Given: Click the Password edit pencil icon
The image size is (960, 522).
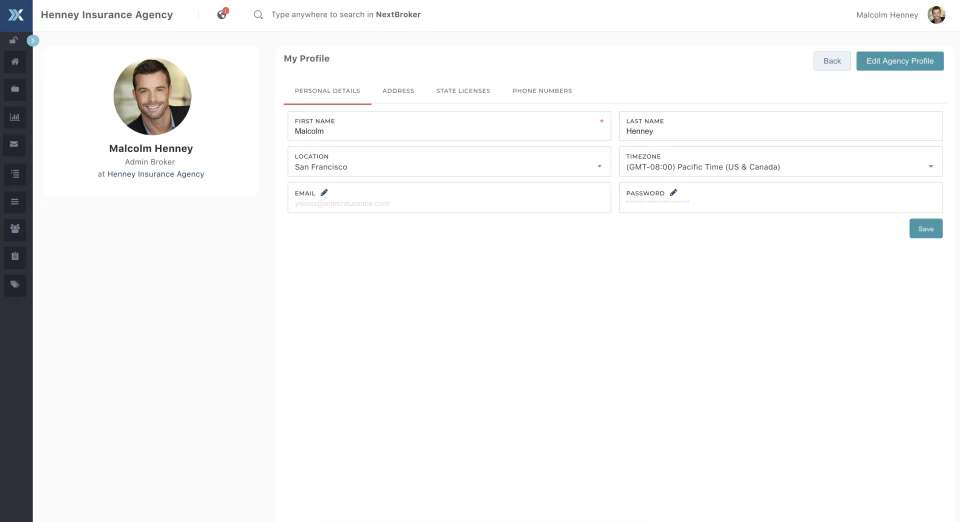Looking at the screenshot, I should pos(673,193).
